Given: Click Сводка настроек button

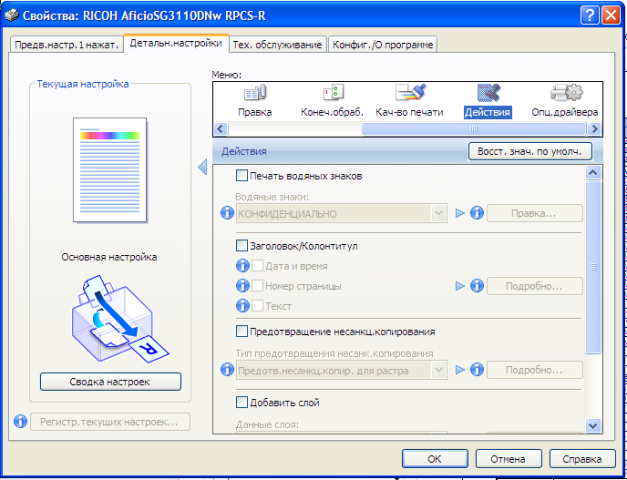Looking at the screenshot, I should point(110,382).
